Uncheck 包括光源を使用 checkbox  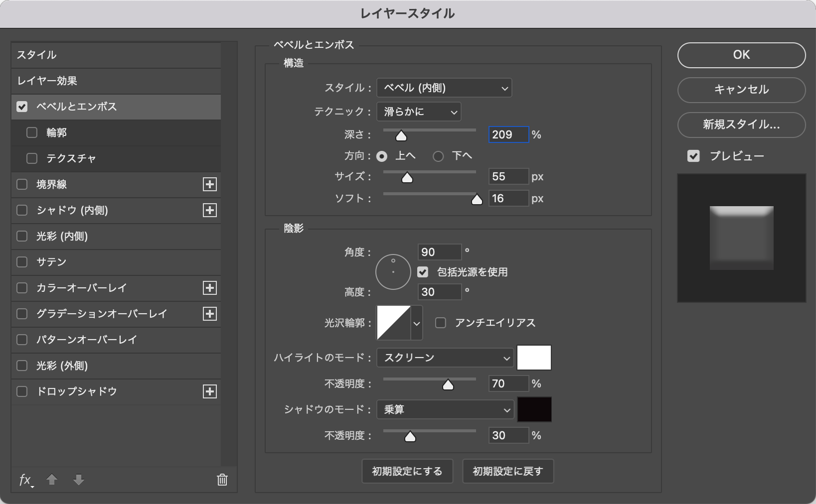(x=423, y=272)
